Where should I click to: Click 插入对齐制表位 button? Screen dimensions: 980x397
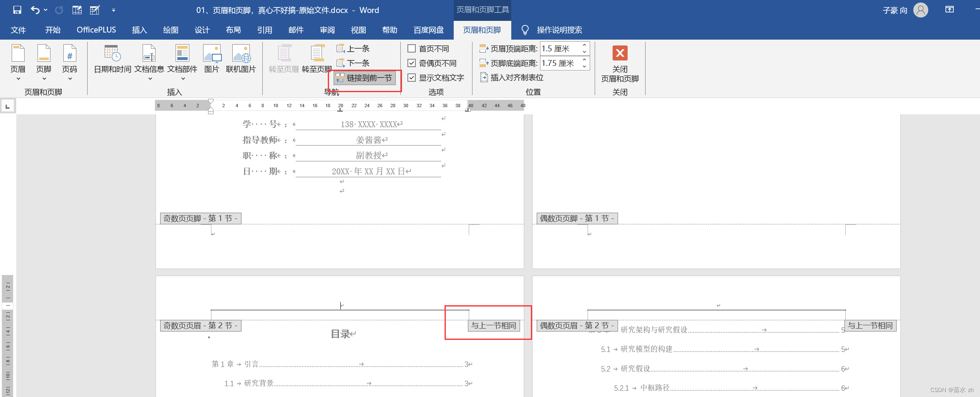tap(512, 78)
